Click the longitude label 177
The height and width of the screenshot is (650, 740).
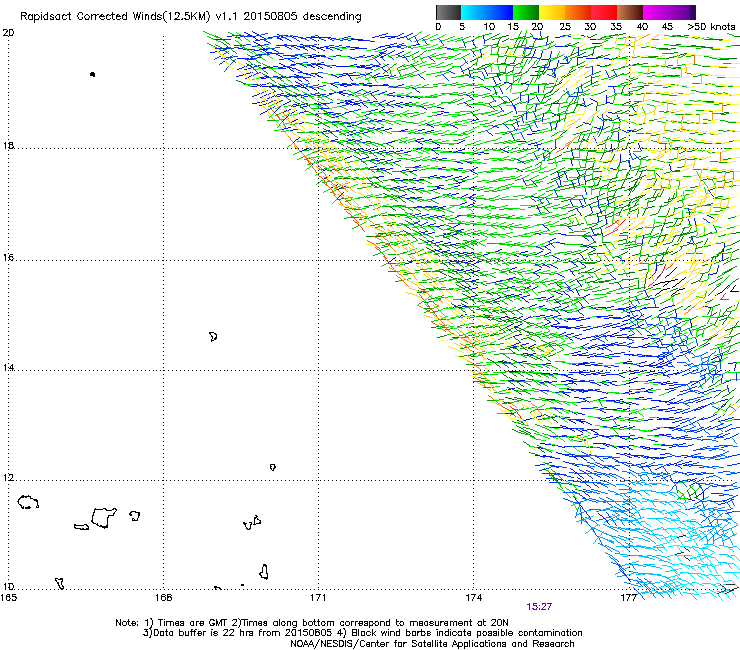click(x=628, y=598)
